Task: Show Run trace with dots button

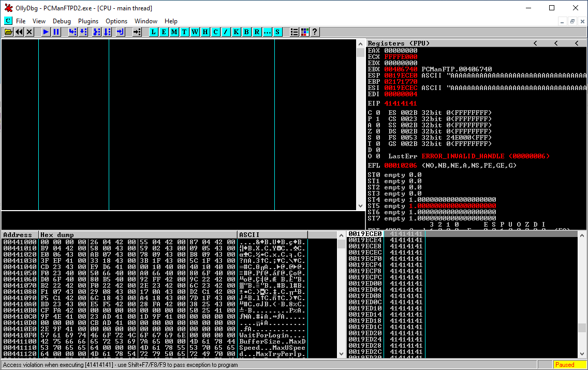Action: 267,32
